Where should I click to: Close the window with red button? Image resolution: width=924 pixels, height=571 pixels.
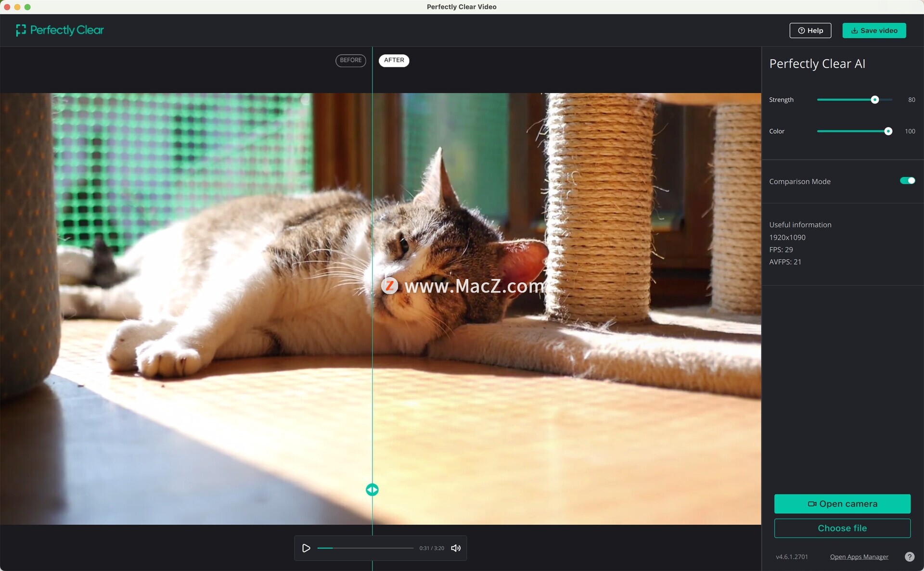coord(7,7)
